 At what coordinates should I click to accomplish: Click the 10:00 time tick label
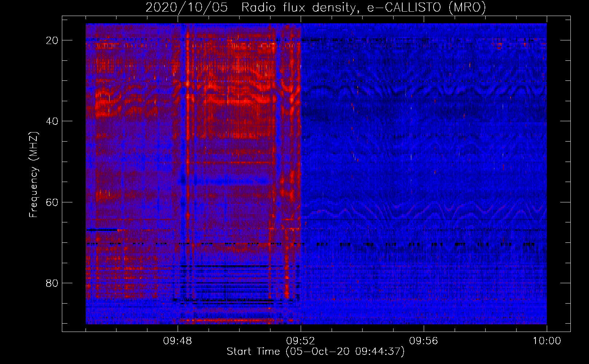547,341
